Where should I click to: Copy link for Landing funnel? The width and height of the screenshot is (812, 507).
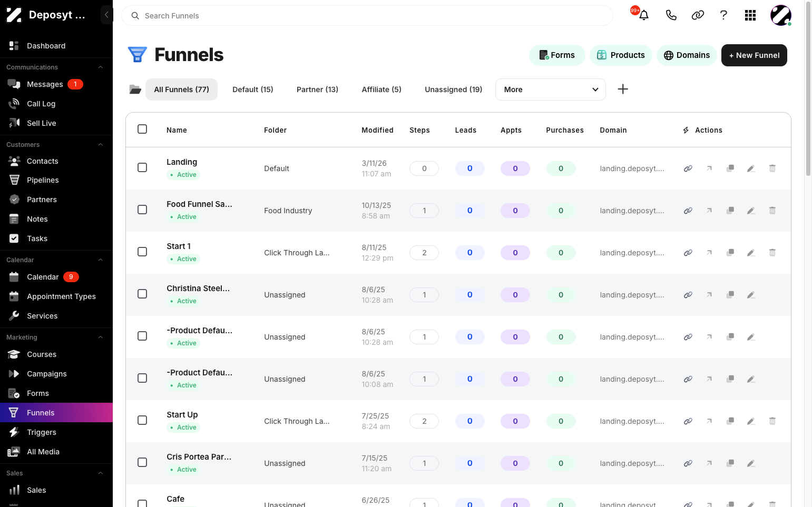[x=688, y=168]
